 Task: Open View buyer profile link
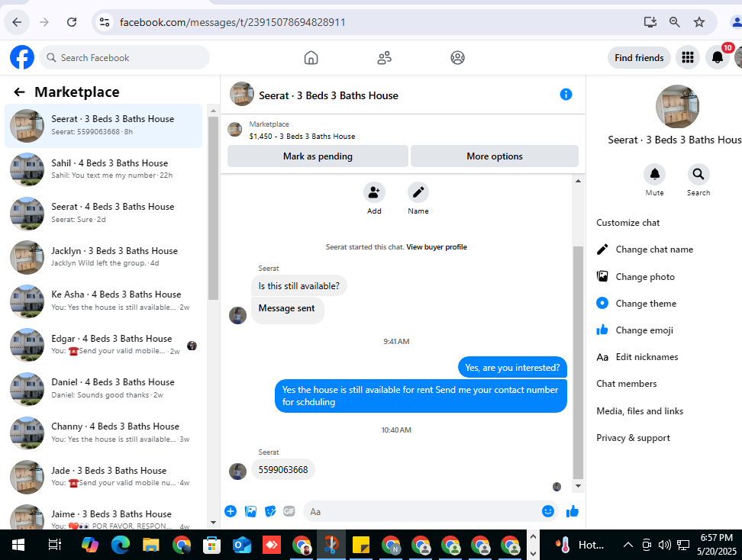tap(437, 247)
